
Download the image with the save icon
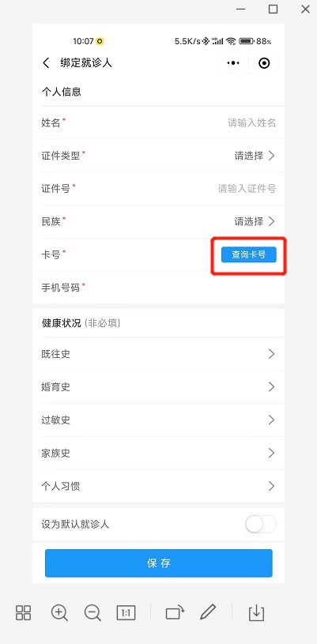pos(256,612)
